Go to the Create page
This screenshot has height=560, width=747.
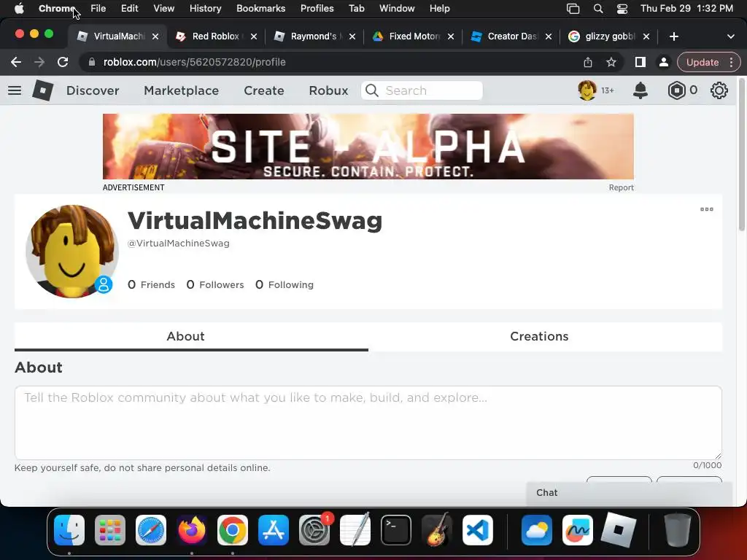(x=264, y=90)
